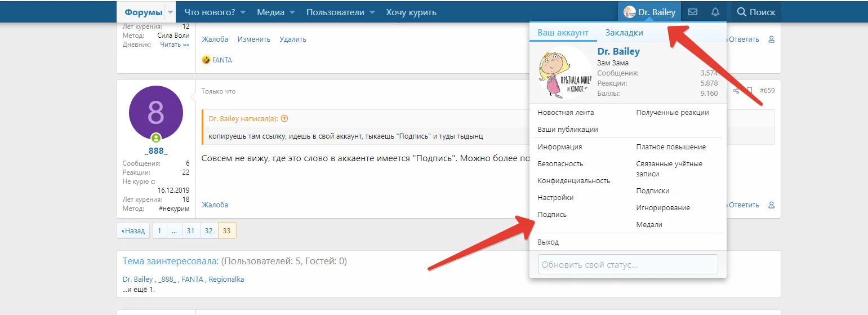Click Regionalka in the interested users list
The width and height of the screenshot is (868, 315).
(226, 279)
